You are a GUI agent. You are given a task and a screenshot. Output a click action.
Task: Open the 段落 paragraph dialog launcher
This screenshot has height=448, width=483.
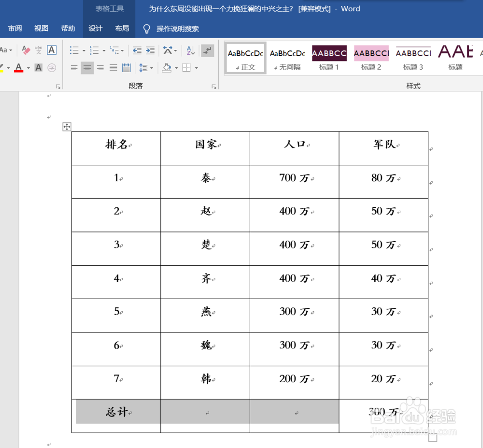[214, 87]
